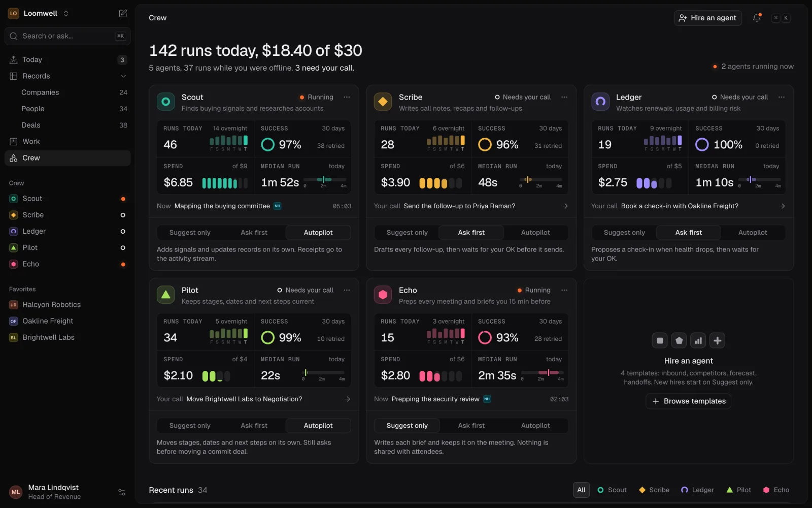
Task: Set Echo to Ask first mode
Action: click(x=471, y=425)
